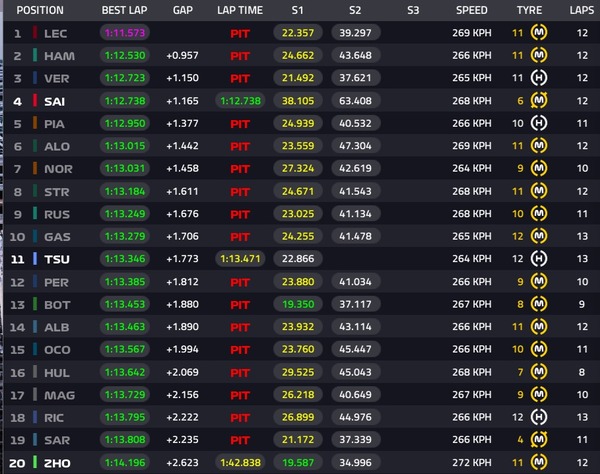Click the hard tyre icon for RIC
This screenshot has width=600, height=474.
pyautogui.click(x=539, y=417)
